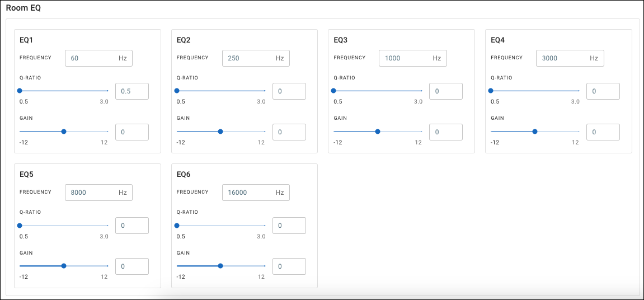The image size is (644, 300).
Task: Click the EQ4 gain value box
Action: (x=603, y=132)
